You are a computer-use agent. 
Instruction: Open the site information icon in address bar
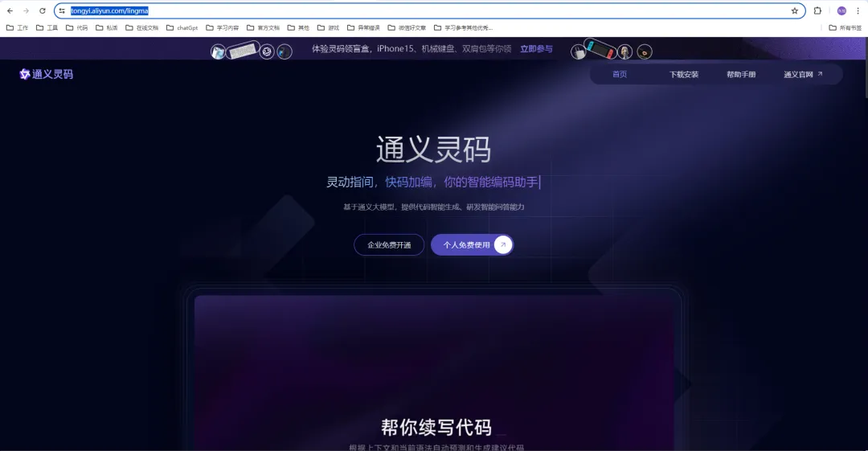coord(62,10)
